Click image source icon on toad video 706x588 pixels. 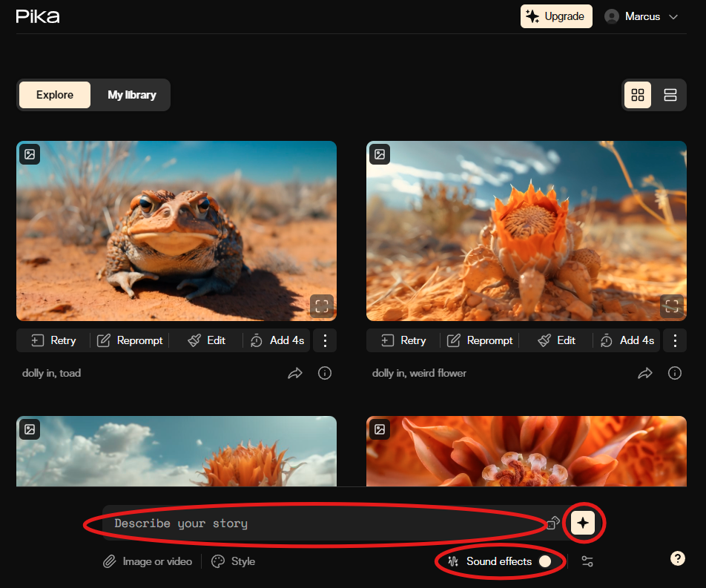(x=30, y=154)
